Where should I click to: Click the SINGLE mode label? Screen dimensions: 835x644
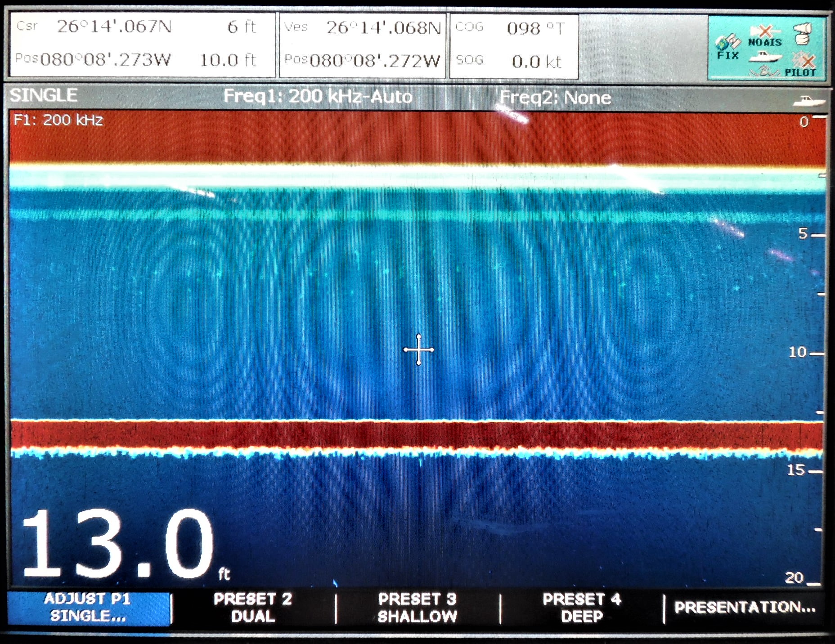click(43, 95)
